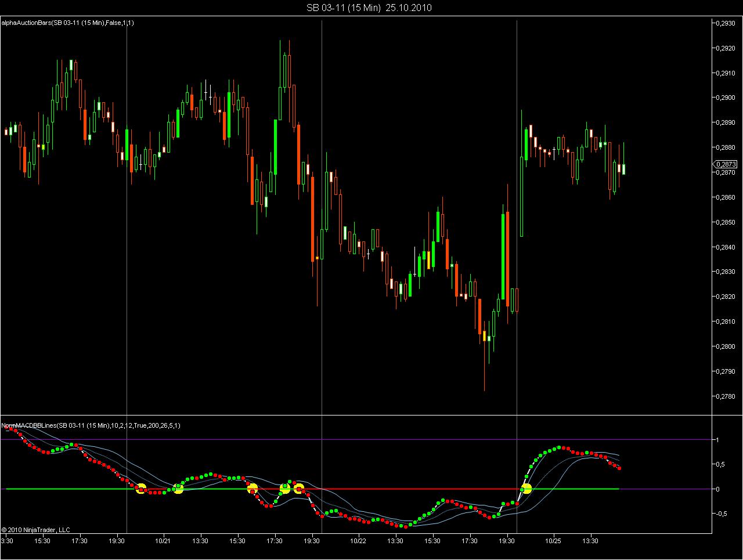
Task: Select yellow zero-cross marker just before 10/21 date
Action: coord(140,489)
